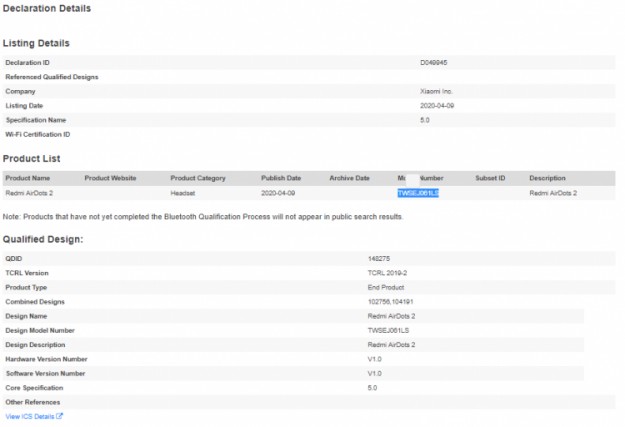Click Redmi AirDots 2 in Product Name column

click(29, 193)
